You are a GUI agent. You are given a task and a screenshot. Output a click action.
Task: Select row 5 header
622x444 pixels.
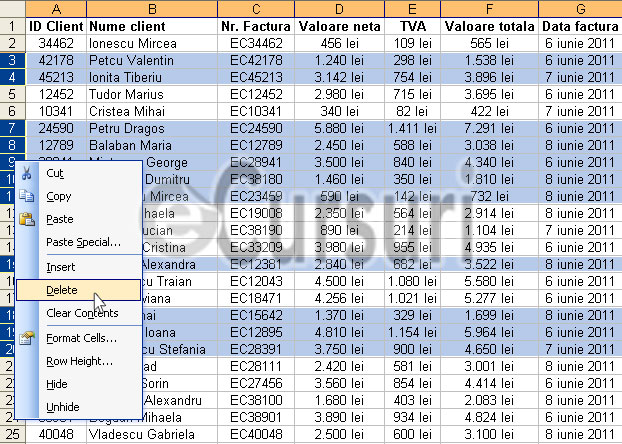12,94
